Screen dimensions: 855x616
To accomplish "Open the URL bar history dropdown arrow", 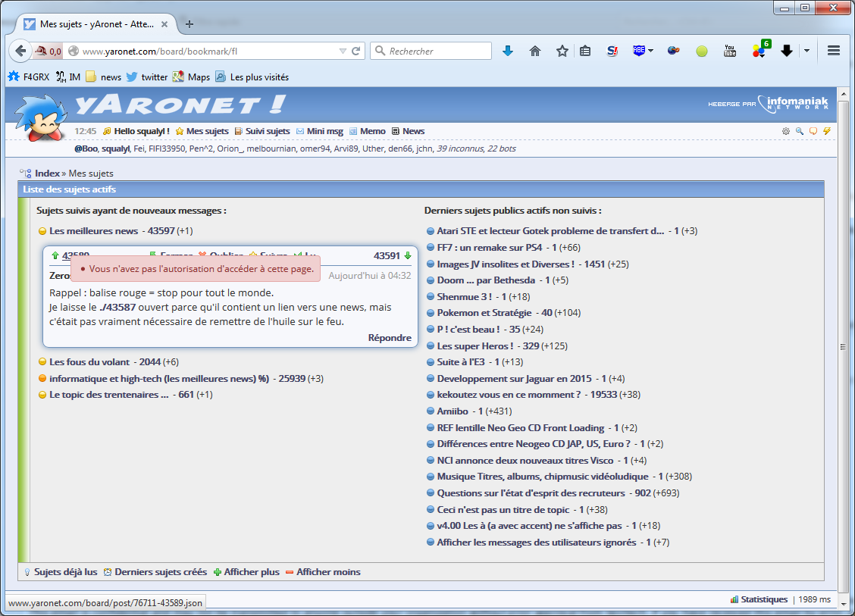I will [343, 51].
